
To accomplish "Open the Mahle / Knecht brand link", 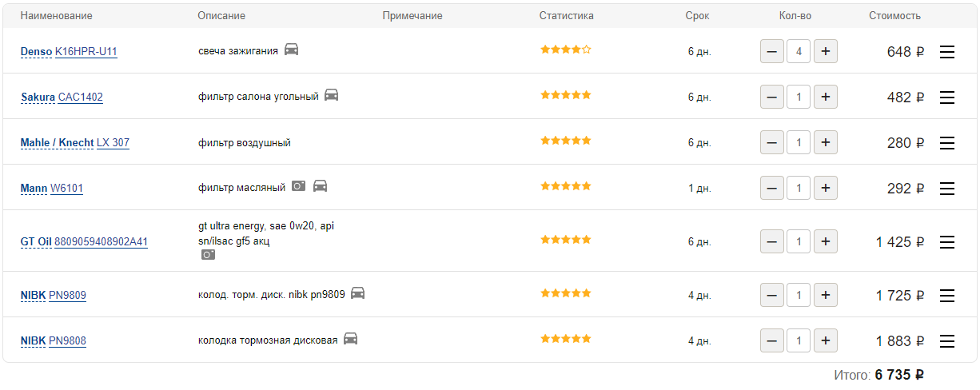I will click(x=57, y=143).
